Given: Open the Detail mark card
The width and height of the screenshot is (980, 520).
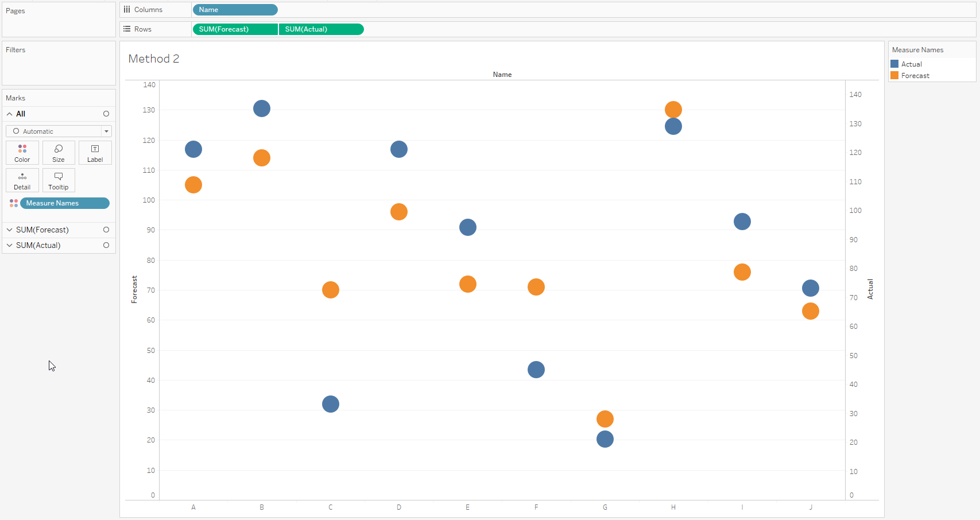Looking at the screenshot, I should pos(22,180).
